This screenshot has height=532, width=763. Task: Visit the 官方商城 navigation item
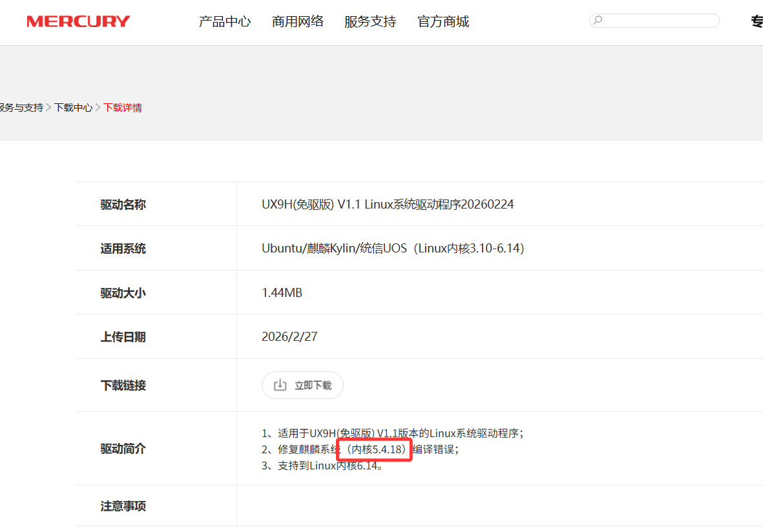pyautogui.click(x=443, y=22)
